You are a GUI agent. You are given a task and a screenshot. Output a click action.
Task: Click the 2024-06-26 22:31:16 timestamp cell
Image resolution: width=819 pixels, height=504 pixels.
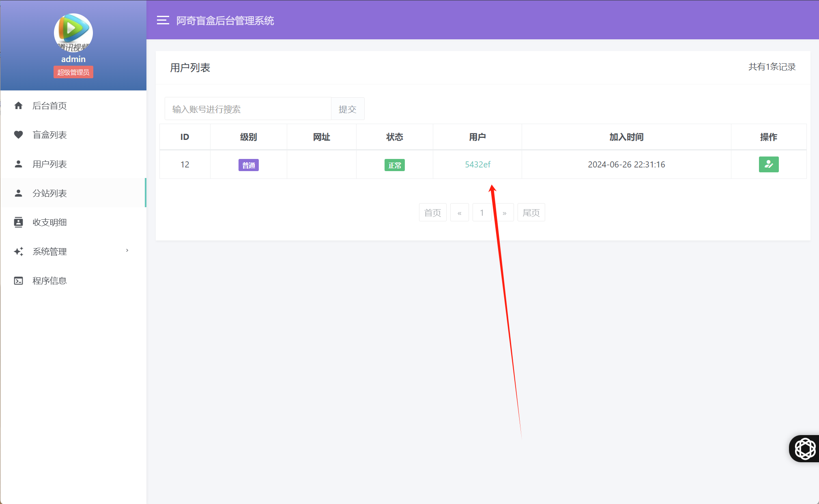pyautogui.click(x=626, y=164)
